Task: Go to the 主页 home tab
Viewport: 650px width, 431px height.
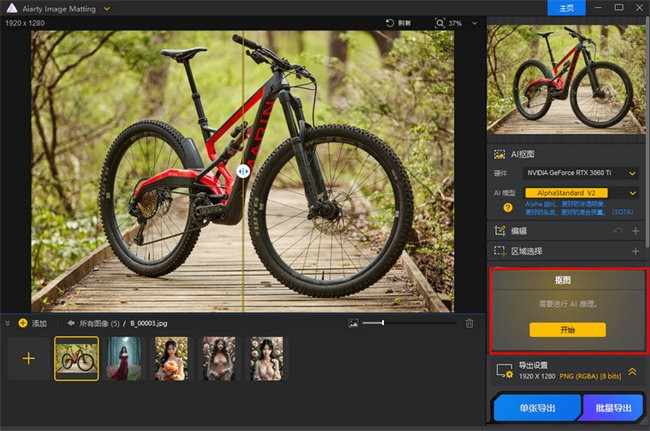Action: [566, 8]
